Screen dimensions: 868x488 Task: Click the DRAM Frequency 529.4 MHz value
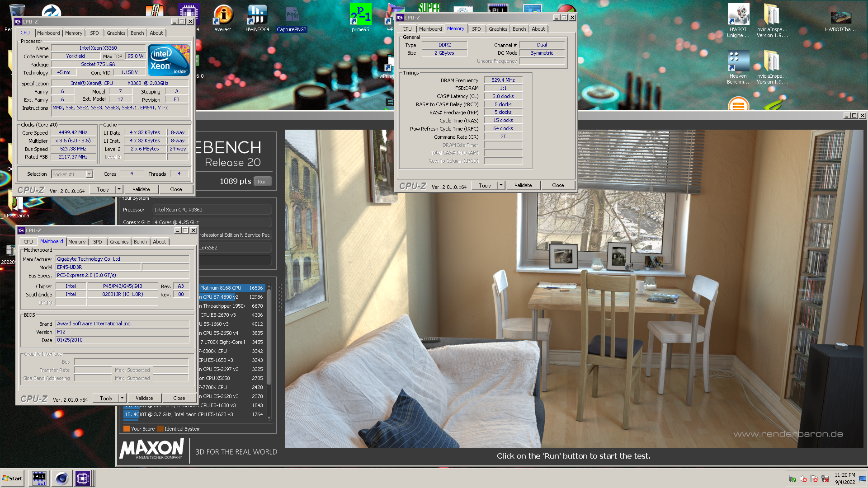coord(503,80)
